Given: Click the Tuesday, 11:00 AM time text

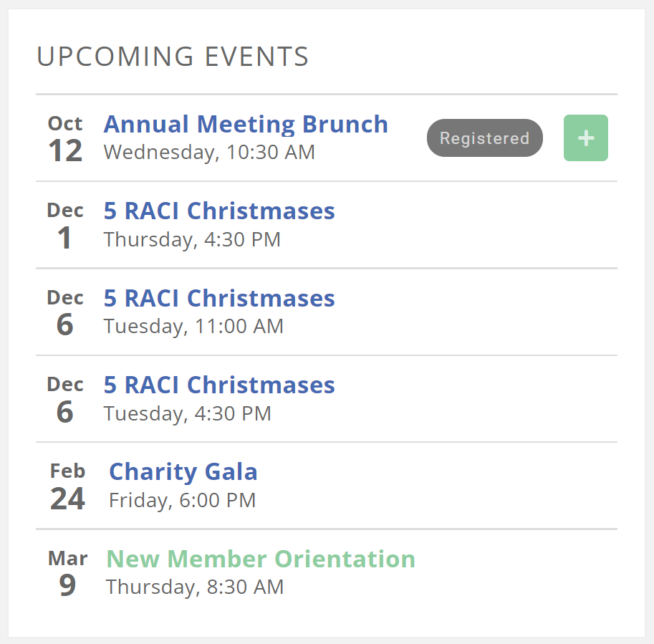Looking at the screenshot, I should (x=193, y=327).
